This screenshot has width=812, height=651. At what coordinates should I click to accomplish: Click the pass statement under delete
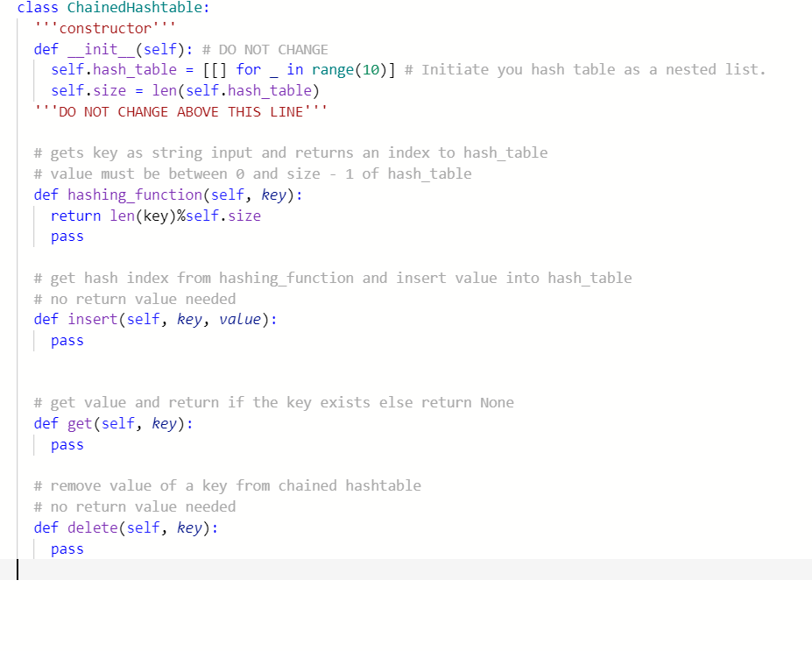67,548
